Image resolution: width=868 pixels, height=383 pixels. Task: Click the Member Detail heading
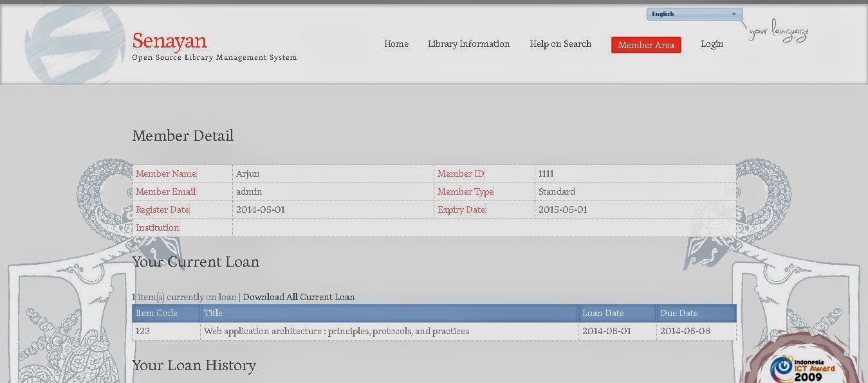[x=183, y=136]
